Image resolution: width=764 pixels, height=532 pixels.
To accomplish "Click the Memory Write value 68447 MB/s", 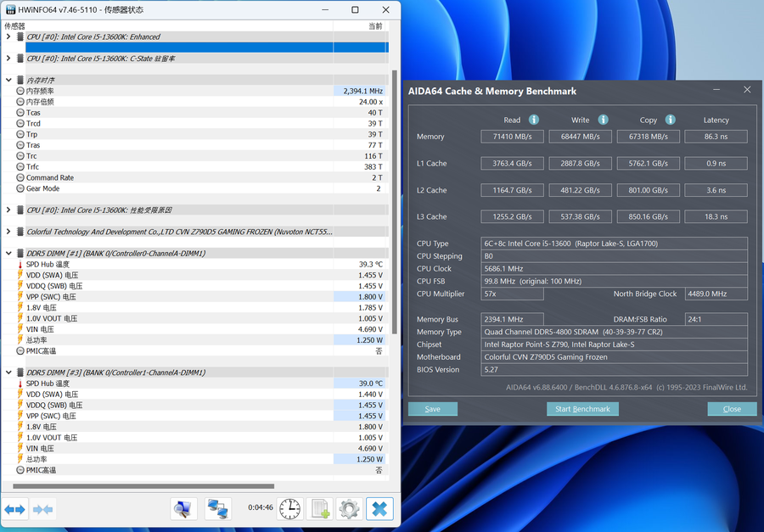I will pyautogui.click(x=581, y=137).
